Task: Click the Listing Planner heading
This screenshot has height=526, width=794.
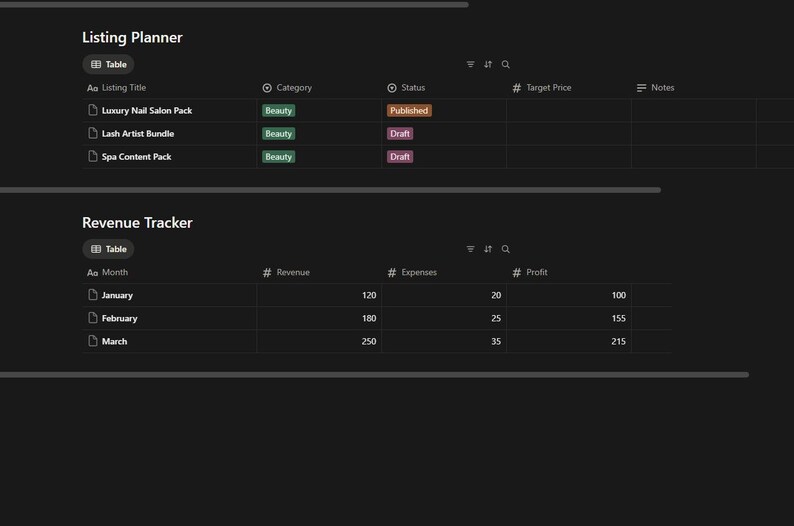Action: coord(132,37)
